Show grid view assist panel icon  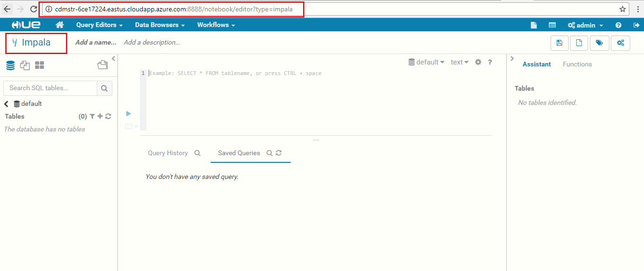(39, 65)
